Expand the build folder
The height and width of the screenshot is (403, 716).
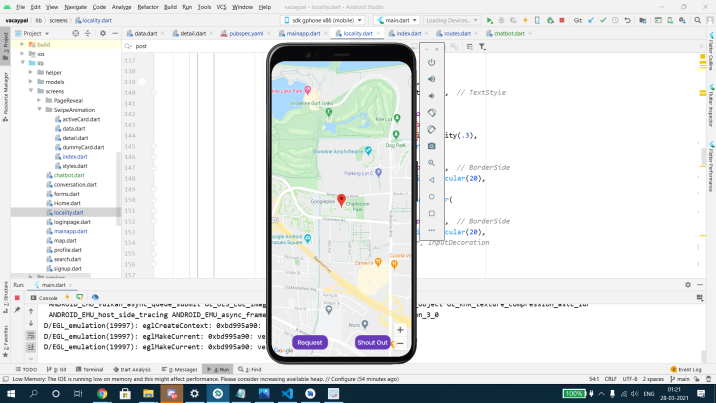point(22,44)
